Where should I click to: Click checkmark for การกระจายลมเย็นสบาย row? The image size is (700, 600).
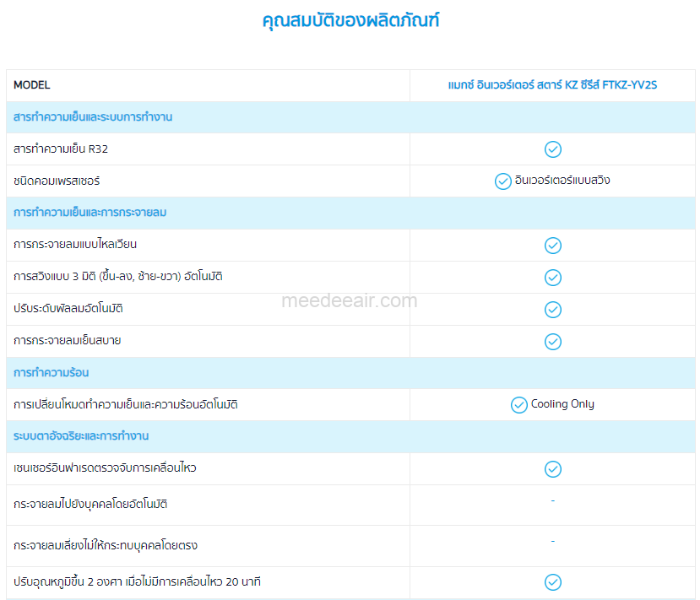click(x=552, y=342)
